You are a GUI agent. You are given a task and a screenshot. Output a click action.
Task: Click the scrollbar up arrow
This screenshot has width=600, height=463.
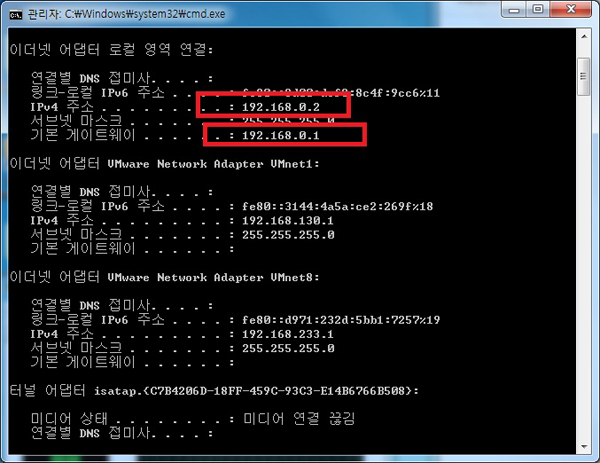click(584, 37)
